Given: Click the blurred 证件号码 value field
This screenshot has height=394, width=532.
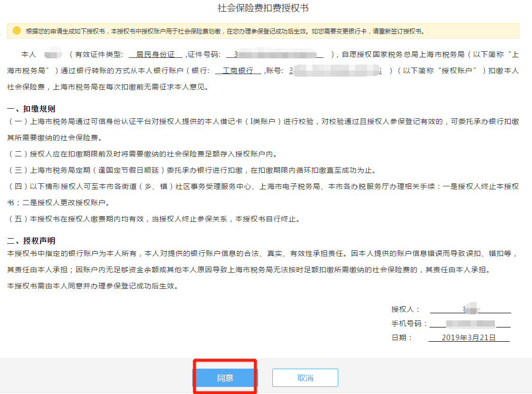Looking at the screenshot, I should (278, 54).
